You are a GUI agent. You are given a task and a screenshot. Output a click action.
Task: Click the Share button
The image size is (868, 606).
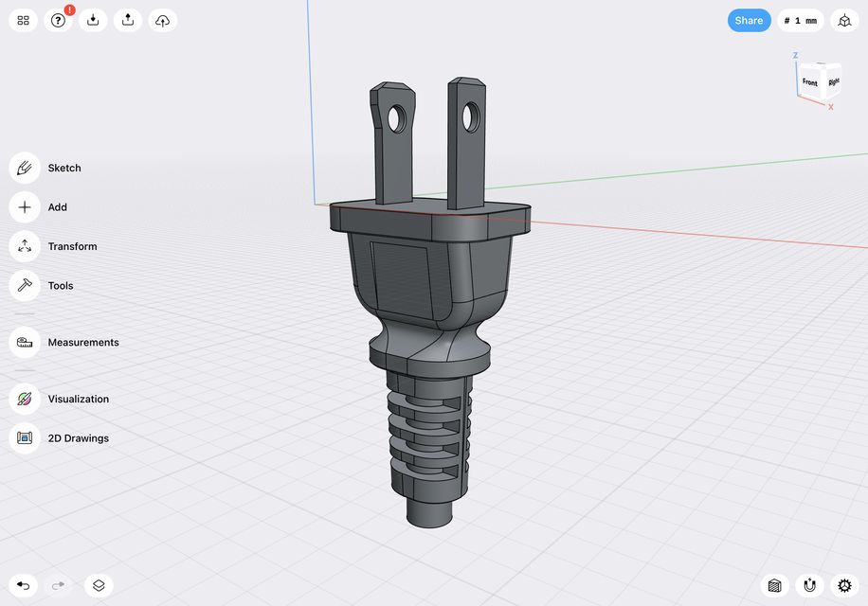(x=749, y=20)
